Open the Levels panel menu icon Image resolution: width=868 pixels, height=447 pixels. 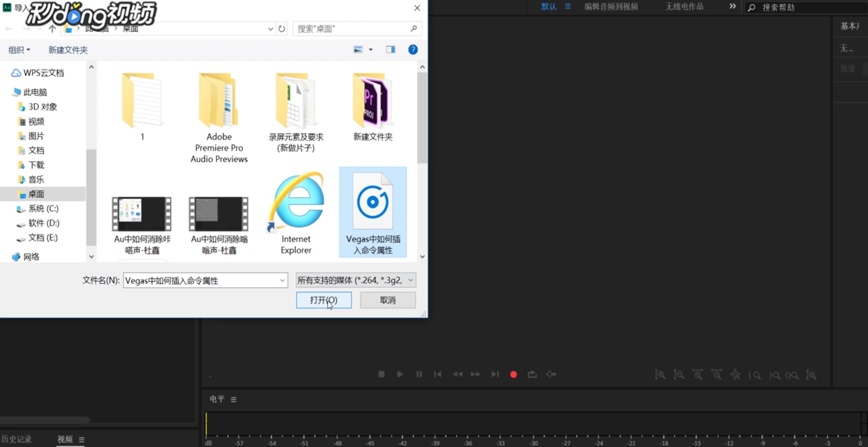[233, 399]
